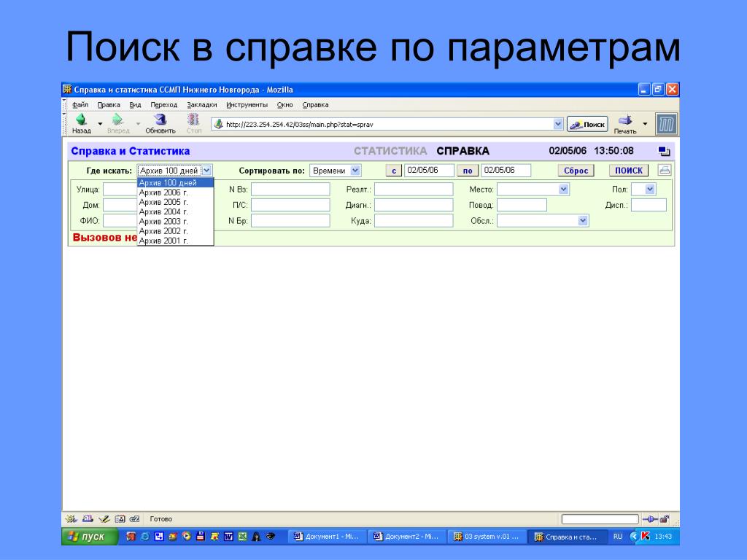Choose 'Архив 2003 г.' archive option

[x=163, y=221]
